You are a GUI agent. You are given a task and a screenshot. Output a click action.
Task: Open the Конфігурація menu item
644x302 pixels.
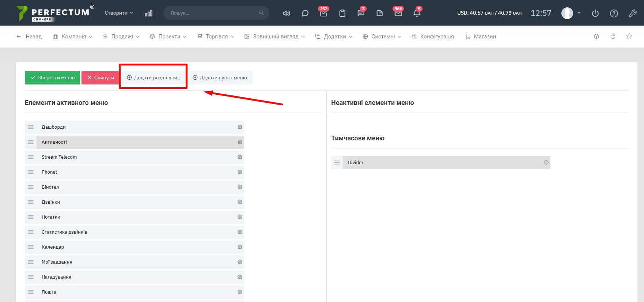tap(432, 37)
